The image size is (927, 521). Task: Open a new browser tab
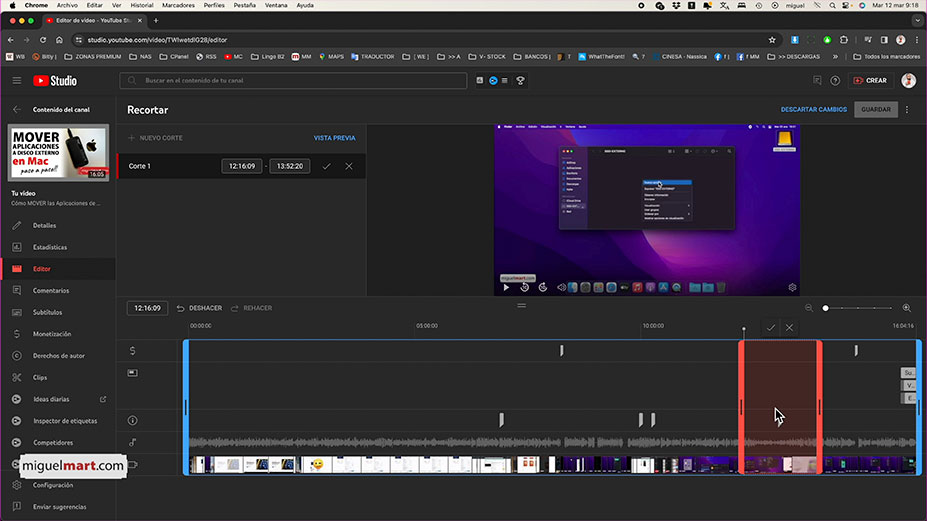[156, 20]
